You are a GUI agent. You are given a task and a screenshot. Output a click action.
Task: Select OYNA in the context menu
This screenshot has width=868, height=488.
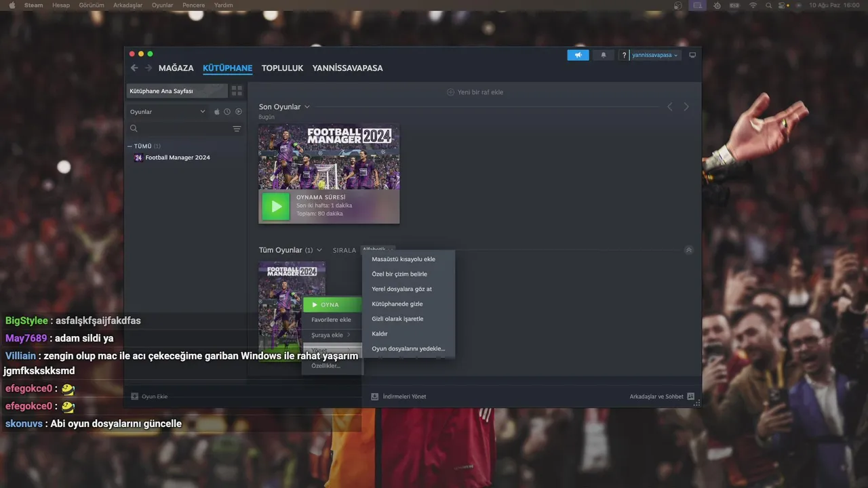(332, 305)
